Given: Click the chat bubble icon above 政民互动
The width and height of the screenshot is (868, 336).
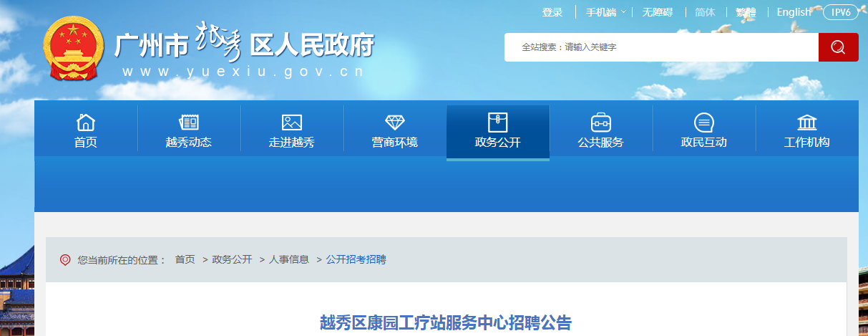Looking at the screenshot, I should [704, 122].
